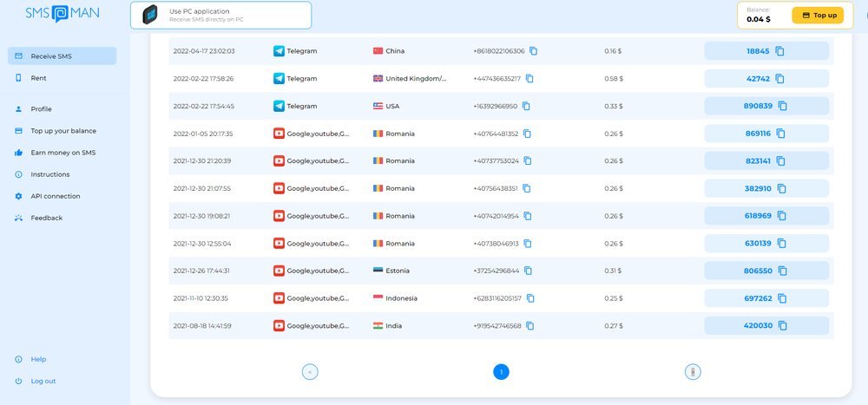
Task: Open the Use PC application banner
Action: click(x=220, y=15)
